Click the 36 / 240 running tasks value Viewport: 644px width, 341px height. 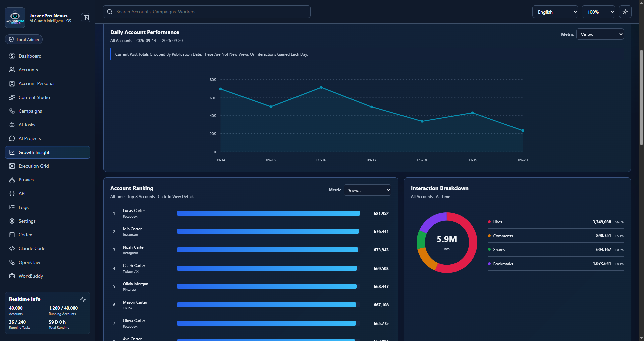17,322
